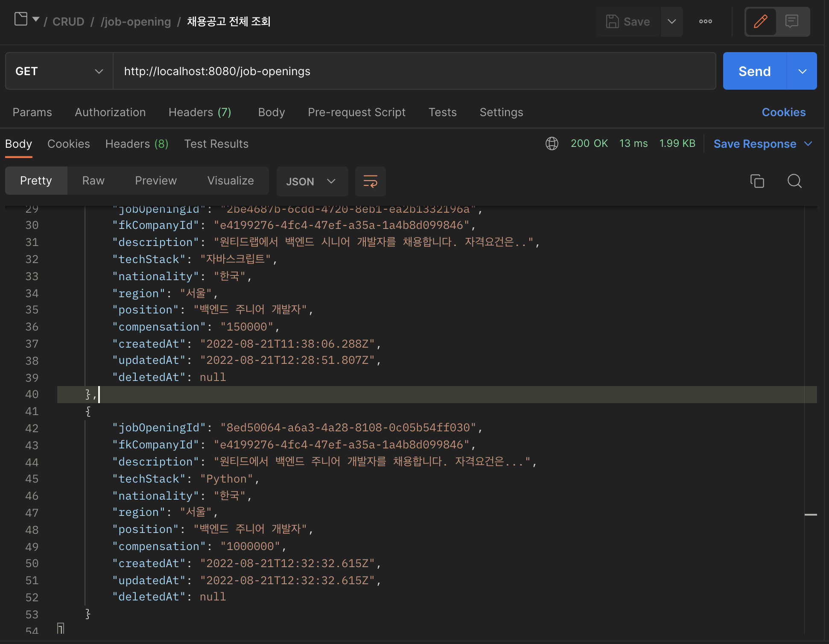Switch to edit mode with pencil icon
This screenshot has height=644, width=829.
click(x=761, y=21)
